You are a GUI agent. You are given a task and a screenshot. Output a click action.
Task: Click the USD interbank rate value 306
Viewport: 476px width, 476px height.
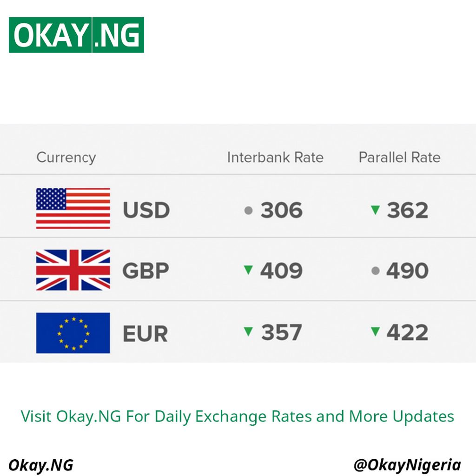[281, 211]
